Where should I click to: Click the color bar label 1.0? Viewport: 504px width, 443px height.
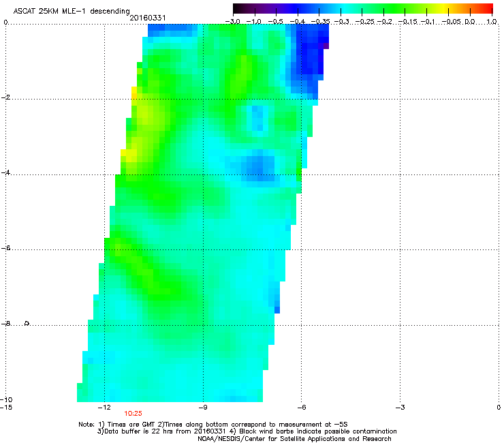click(492, 22)
